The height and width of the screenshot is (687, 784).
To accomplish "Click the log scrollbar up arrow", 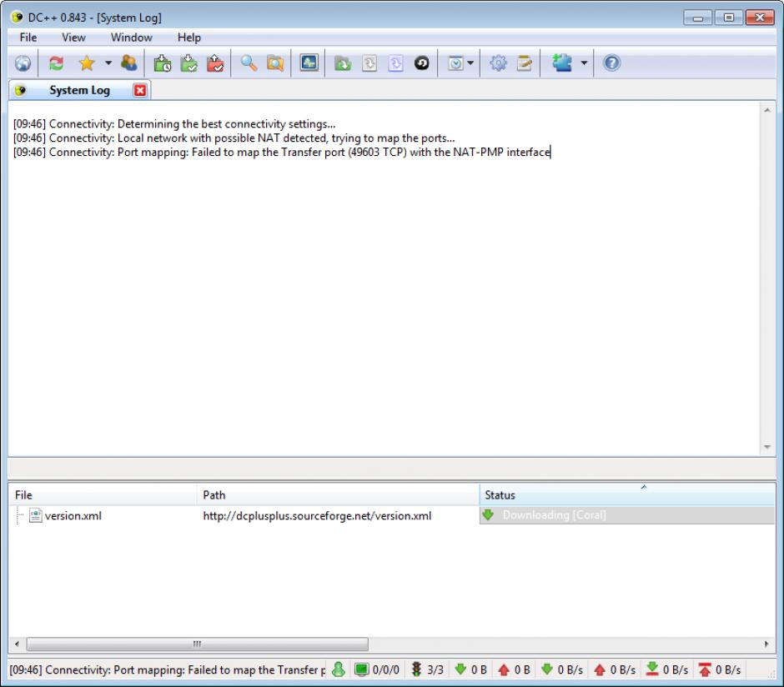I will point(767,110).
